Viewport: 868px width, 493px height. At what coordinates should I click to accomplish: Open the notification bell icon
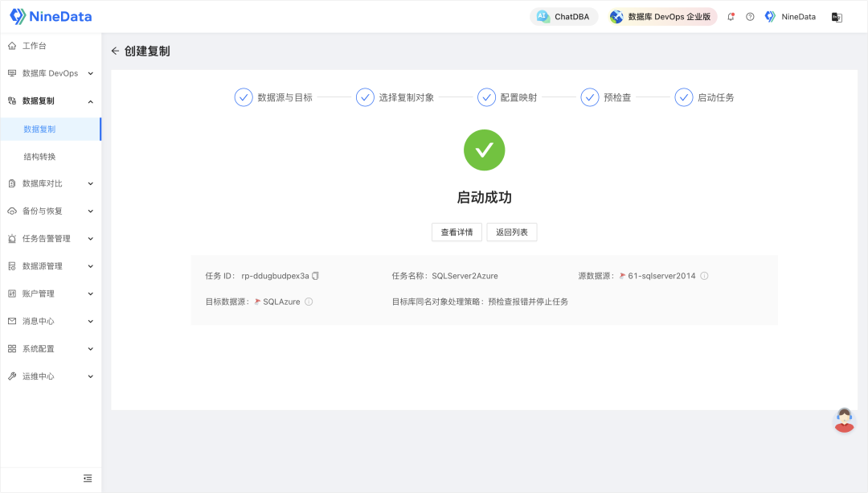(731, 17)
